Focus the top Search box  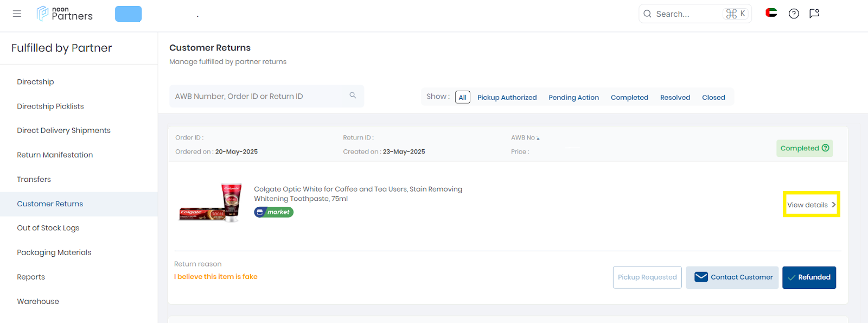click(695, 14)
